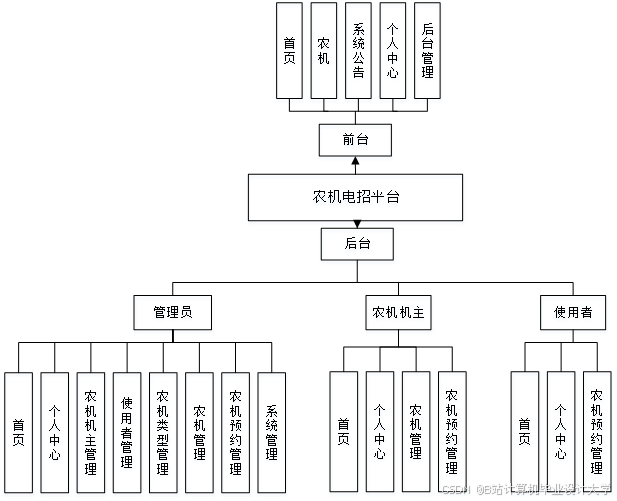Click the 后台管理 box
The image size is (617, 501).
point(427,50)
